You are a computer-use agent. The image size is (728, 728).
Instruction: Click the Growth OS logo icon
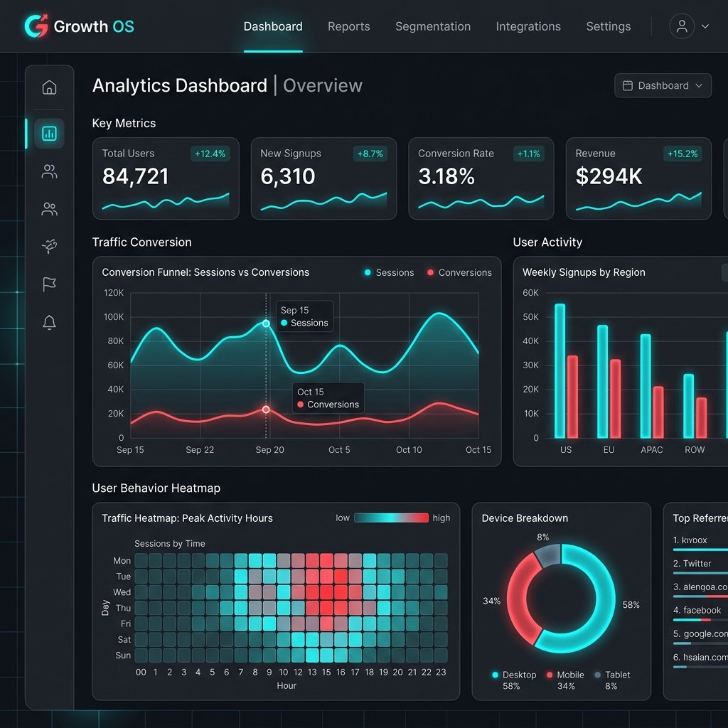click(x=36, y=26)
